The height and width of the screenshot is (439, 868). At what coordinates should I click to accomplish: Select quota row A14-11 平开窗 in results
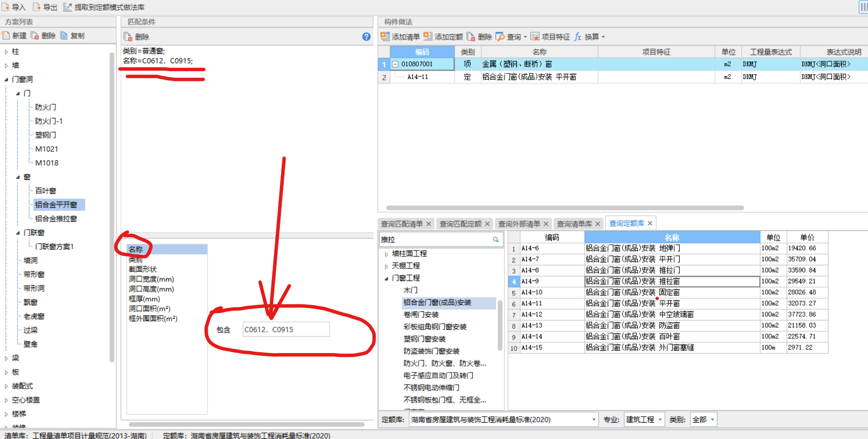668,303
